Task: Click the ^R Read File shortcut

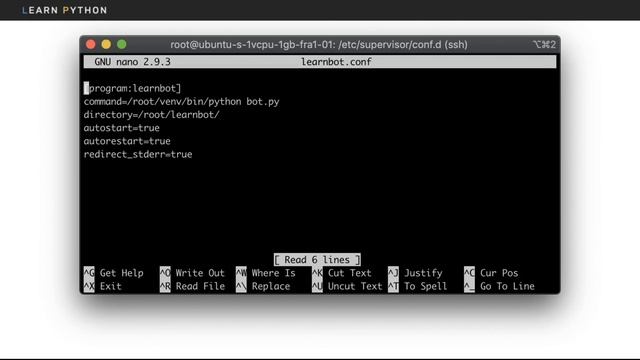Action: 192,286
